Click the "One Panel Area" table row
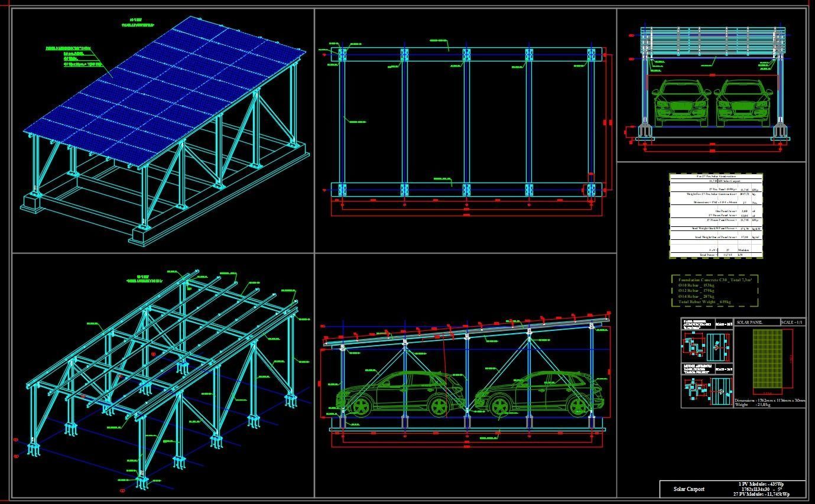 coord(716,210)
